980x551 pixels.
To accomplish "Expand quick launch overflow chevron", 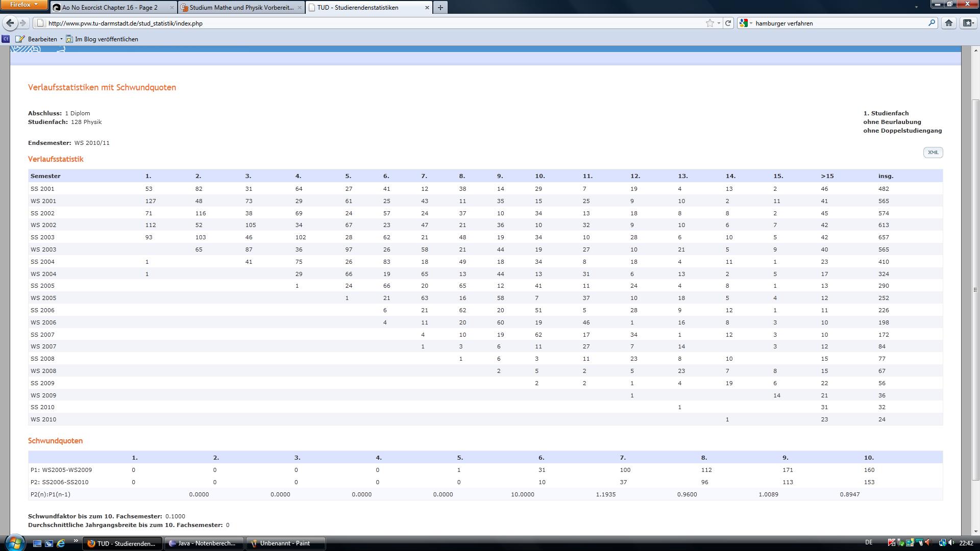I will (x=76, y=541).
